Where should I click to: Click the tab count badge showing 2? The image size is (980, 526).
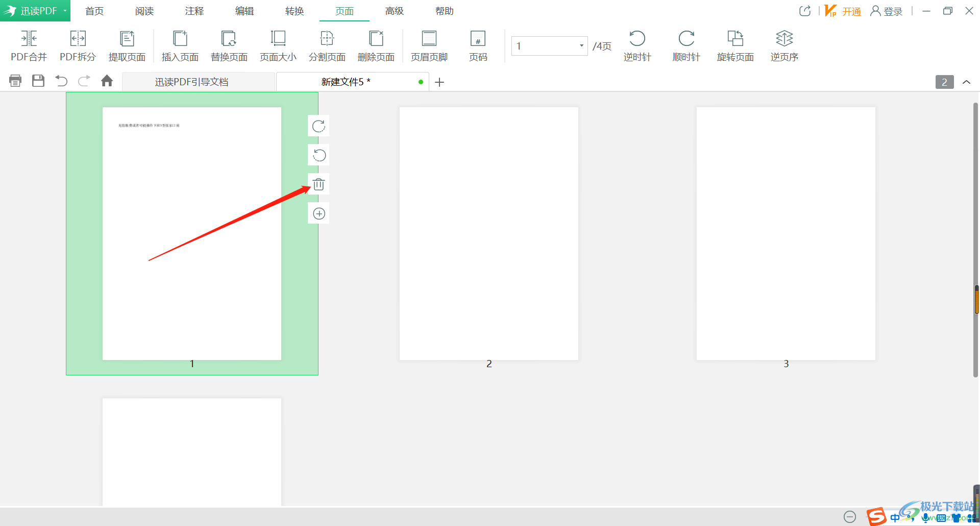[944, 82]
